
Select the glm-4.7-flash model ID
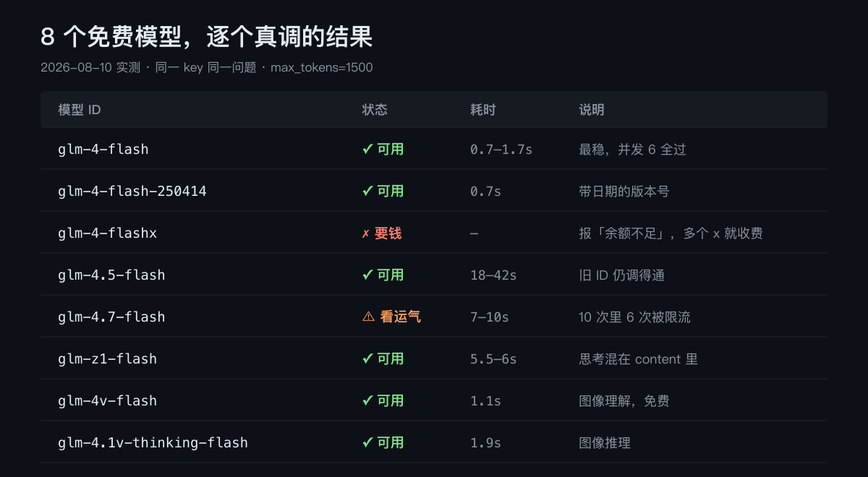(111, 317)
